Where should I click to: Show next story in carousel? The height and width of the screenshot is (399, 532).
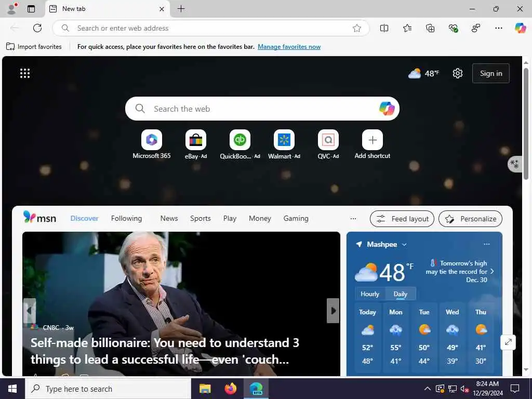click(333, 311)
